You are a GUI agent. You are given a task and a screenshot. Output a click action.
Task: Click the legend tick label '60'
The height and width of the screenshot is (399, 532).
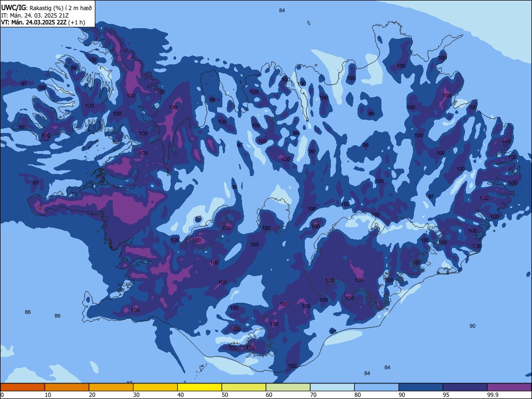tap(269, 395)
